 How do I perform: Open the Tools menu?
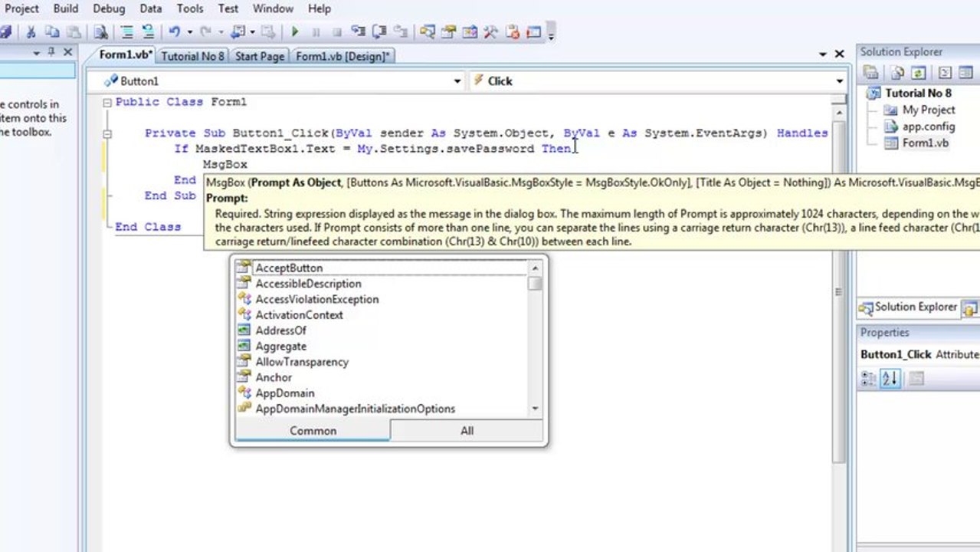point(190,8)
